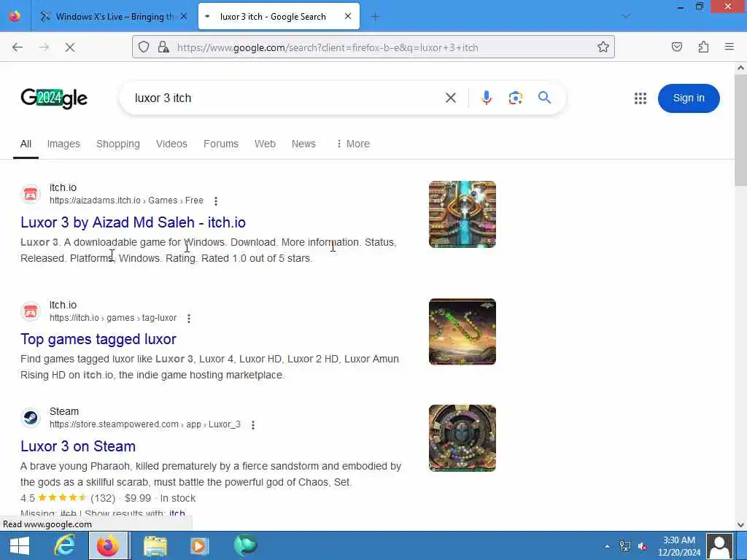
Task: Click the Firefox back arrow
Action: 18,47
